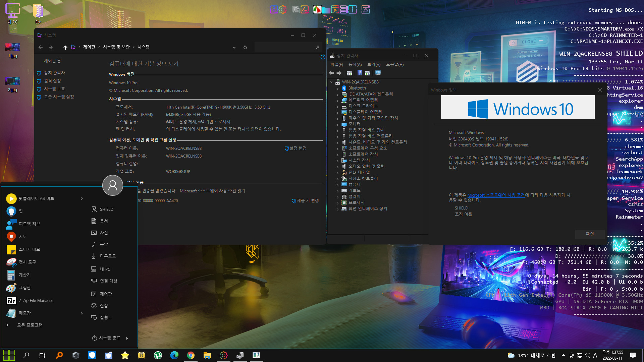The width and height of the screenshot is (644, 362).
Task: Open Microsoft 소프트웨어 사용 조건 link in Windows 정보
Action: [x=496, y=195]
